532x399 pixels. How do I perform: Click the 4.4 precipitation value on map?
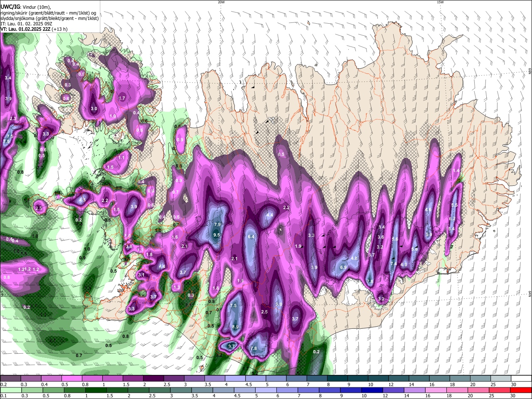270,215
